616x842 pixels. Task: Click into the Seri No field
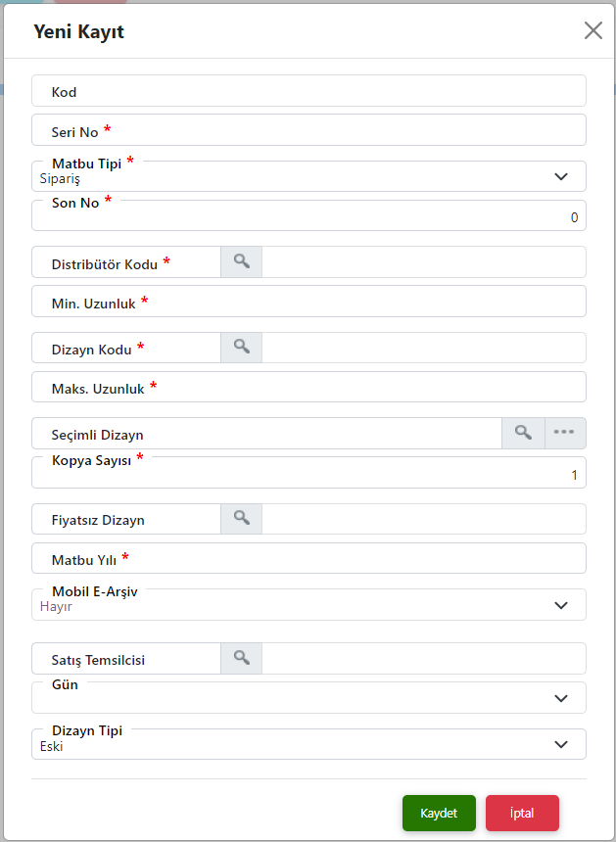tap(308, 130)
